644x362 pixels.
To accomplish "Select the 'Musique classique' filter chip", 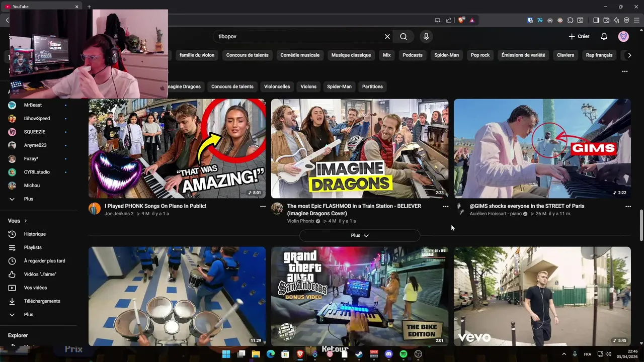I will tap(351, 55).
